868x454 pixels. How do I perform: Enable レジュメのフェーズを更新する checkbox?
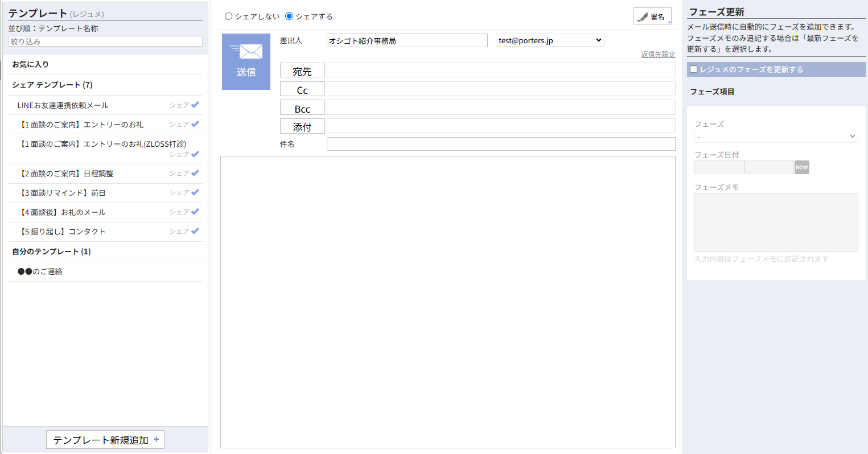(693, 69)
